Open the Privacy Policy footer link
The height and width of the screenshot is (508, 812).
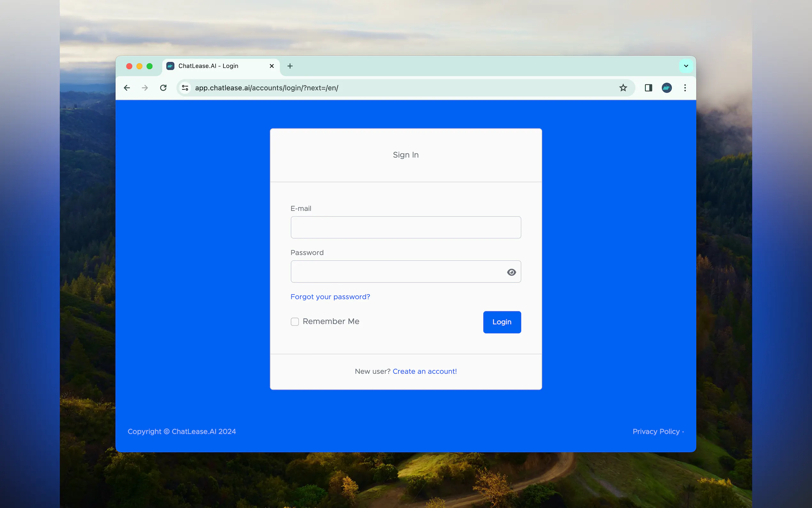coord(656,432)
